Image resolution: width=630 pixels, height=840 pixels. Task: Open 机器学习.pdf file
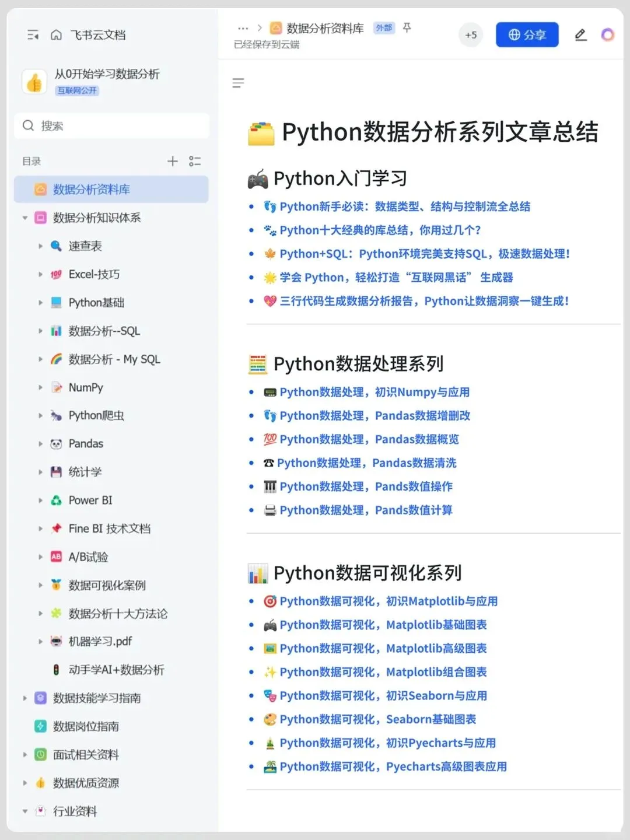100,642
